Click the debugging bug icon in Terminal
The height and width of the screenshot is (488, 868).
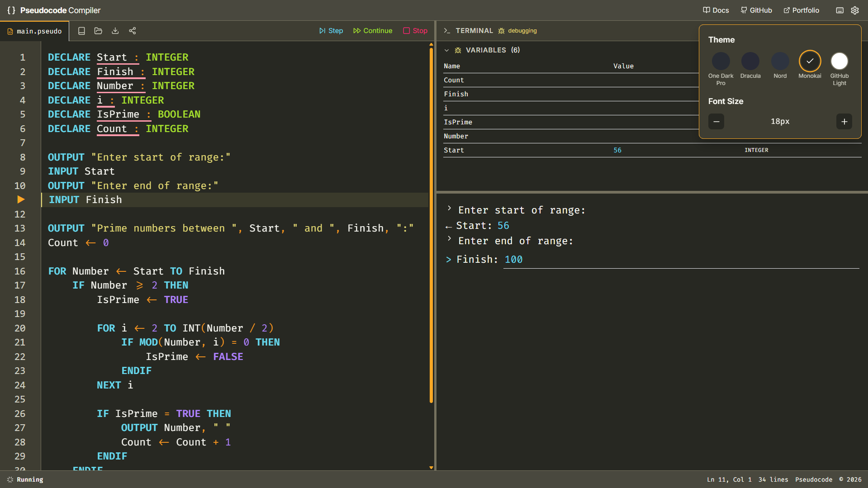[500, 31]
